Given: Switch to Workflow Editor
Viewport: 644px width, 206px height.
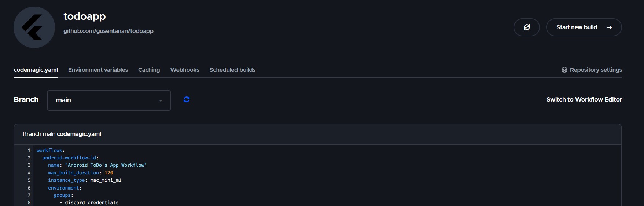Looking at the screenshot, I should click(x=584, y=99).
